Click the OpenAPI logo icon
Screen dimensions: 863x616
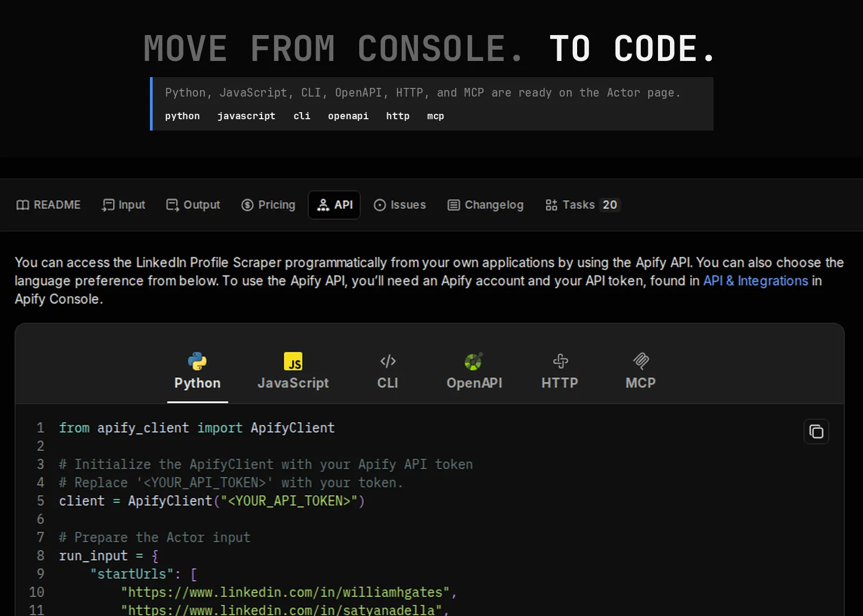(x=474, y=361)
